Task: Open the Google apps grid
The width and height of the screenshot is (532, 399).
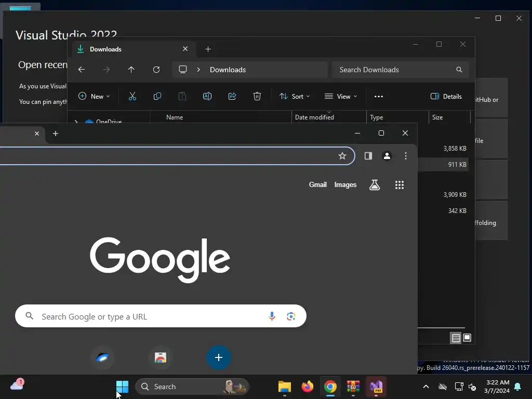Action: pyautogui.click(x=400, y=185)
